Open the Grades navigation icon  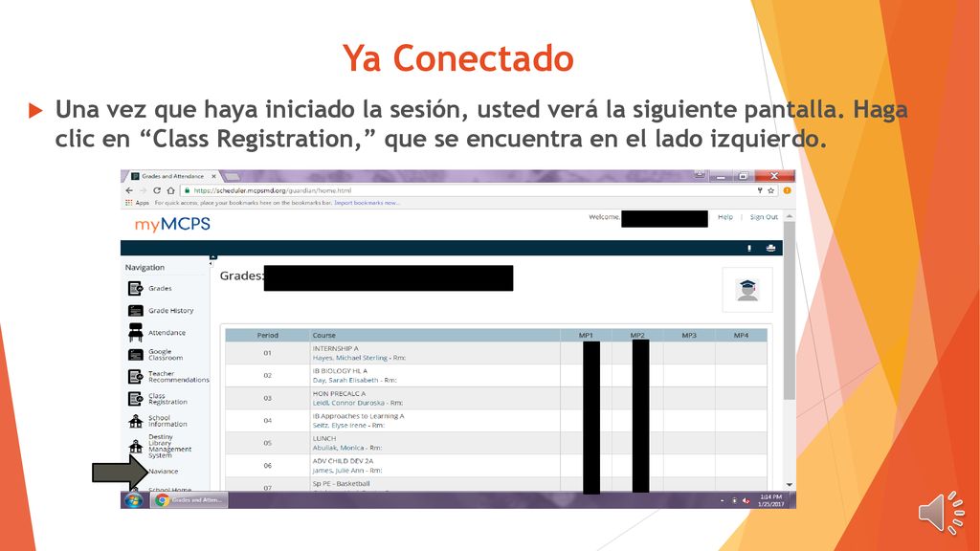(x=136, y=288)
